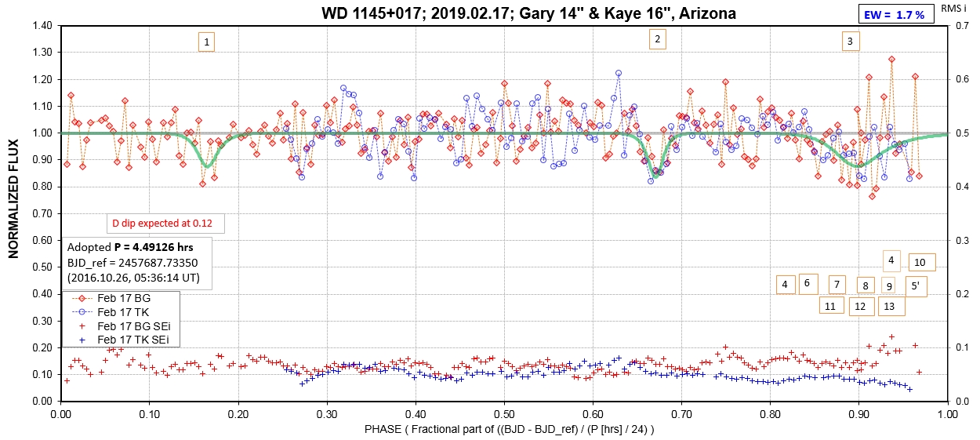This screenshot has height=440, width=980.
Task: Click the label box numbered 6
Action: tap(808, 284)
